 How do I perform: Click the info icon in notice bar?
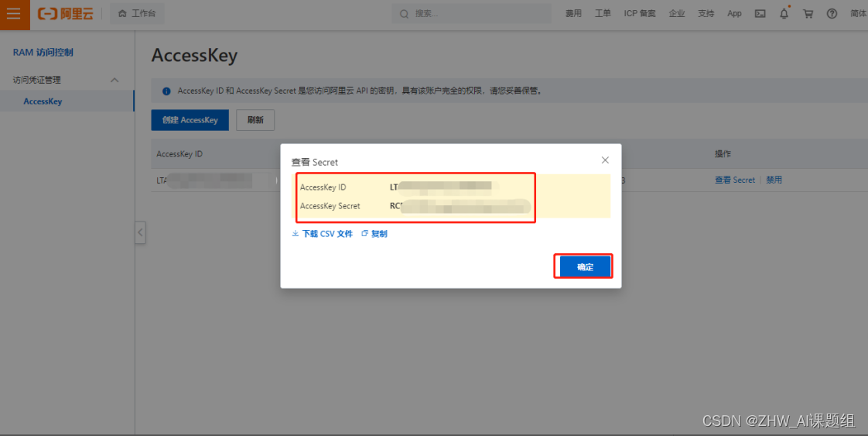(166, 91)
